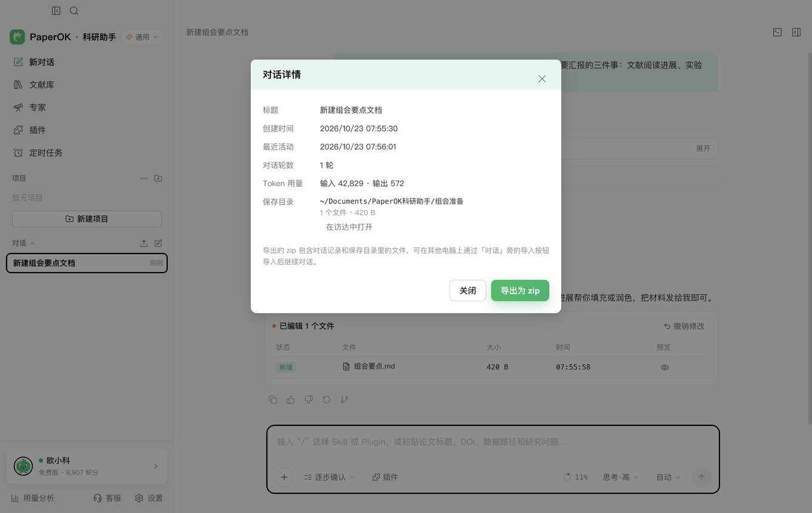Open the 思考·高 dropdown
Image resolution: width=812 pixels, height=513 pixels.
pyautogui.click(x=620, y=477)
